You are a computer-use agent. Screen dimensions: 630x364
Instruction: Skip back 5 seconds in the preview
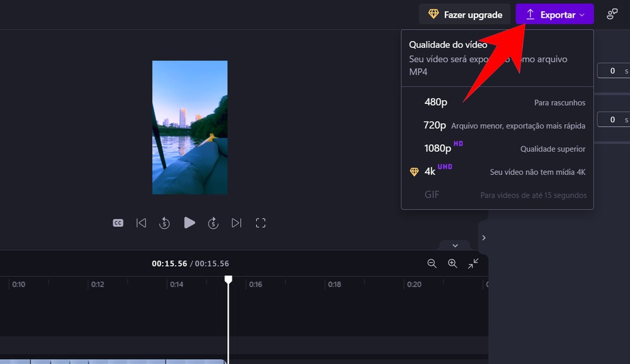pos(164,222)
